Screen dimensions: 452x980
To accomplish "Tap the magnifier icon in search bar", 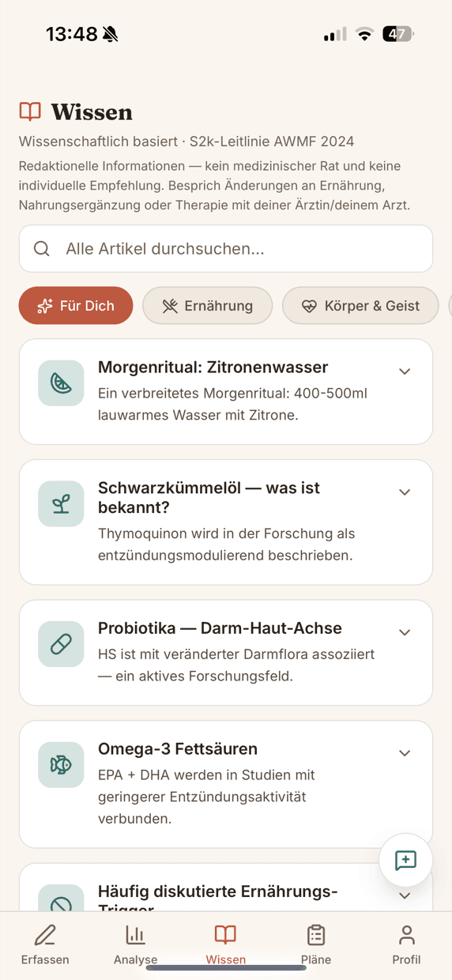I will [42, 249].
